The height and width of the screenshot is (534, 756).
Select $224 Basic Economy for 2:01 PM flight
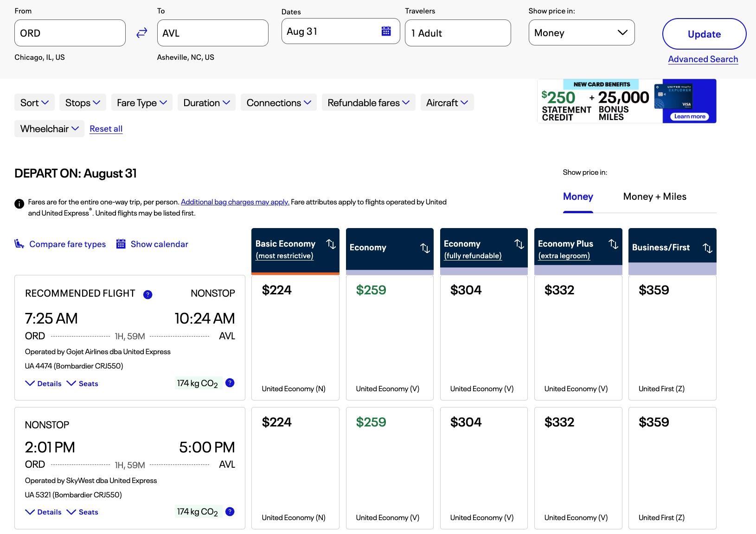(295, 468)
